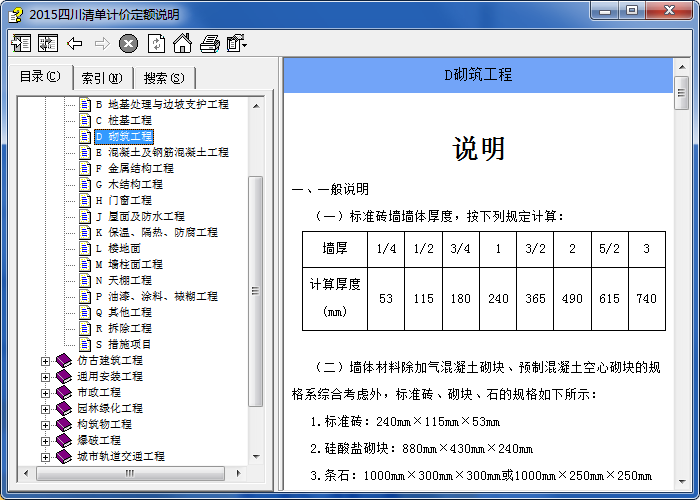
Task: Expand the 城市轨道交通工程 node
Action: pos(45,457)
